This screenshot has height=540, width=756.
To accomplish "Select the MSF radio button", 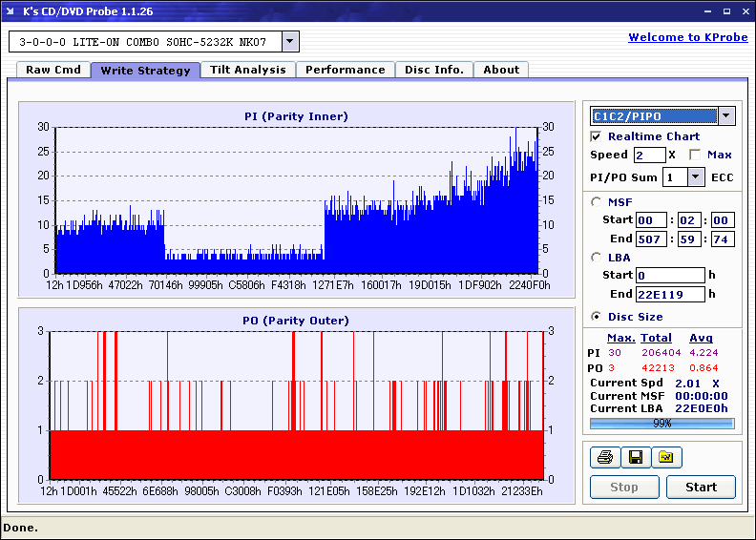I will (597, 201).
